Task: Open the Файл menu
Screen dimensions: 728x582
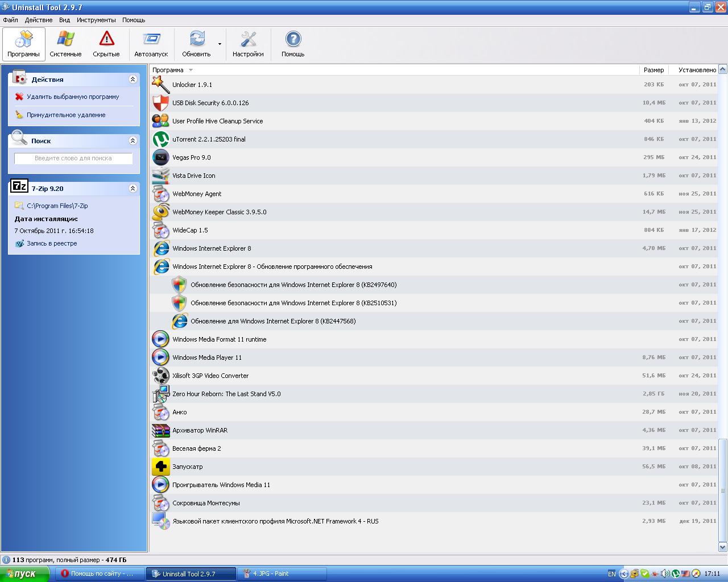Action: point(10,20)
